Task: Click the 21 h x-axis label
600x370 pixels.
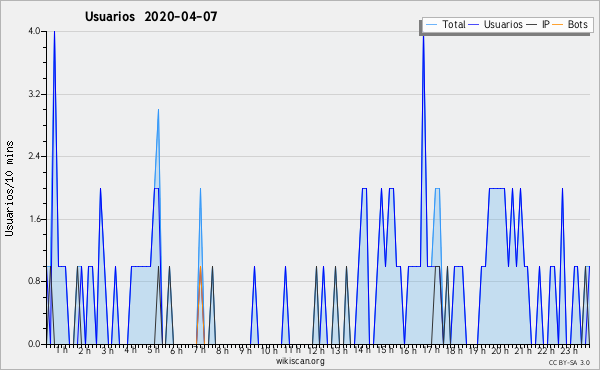Action: click(x=523, y=350)
